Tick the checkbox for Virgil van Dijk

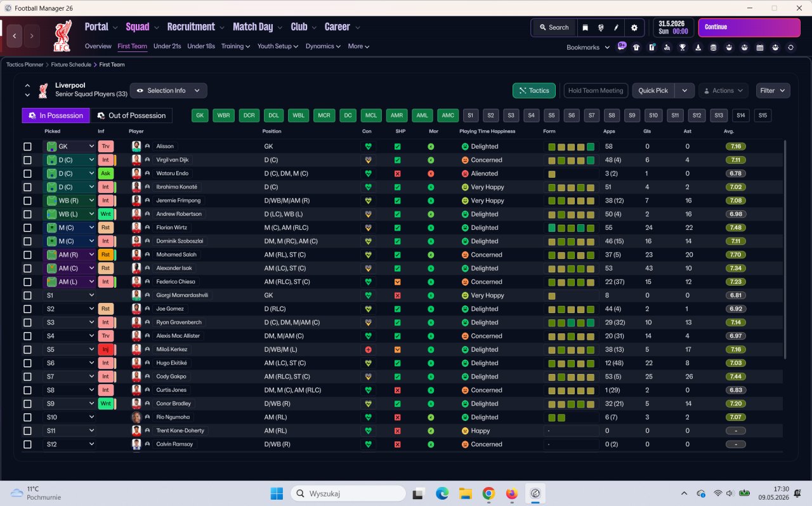tap(27, 160)
